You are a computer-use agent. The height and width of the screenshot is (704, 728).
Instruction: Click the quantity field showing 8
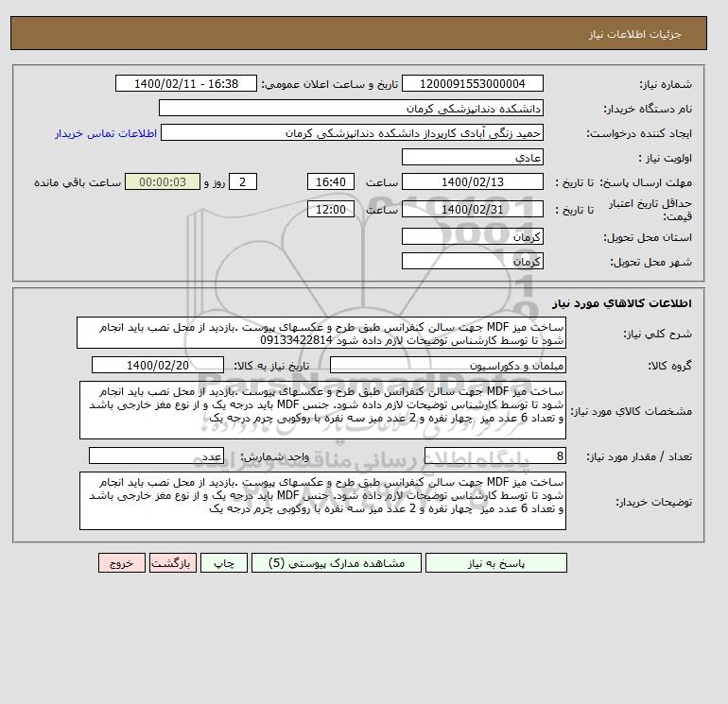click(x=495, y=455)
